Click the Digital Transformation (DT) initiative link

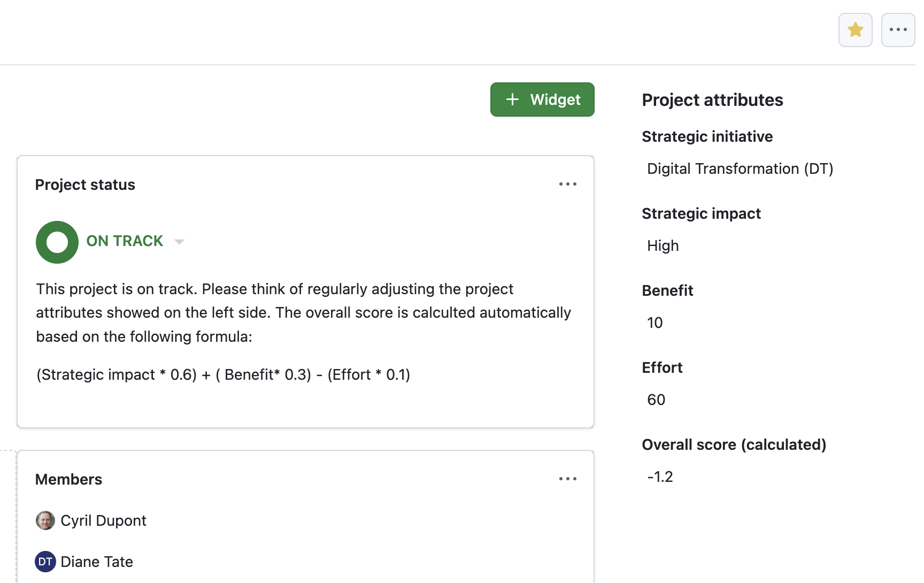pos(740,168)
